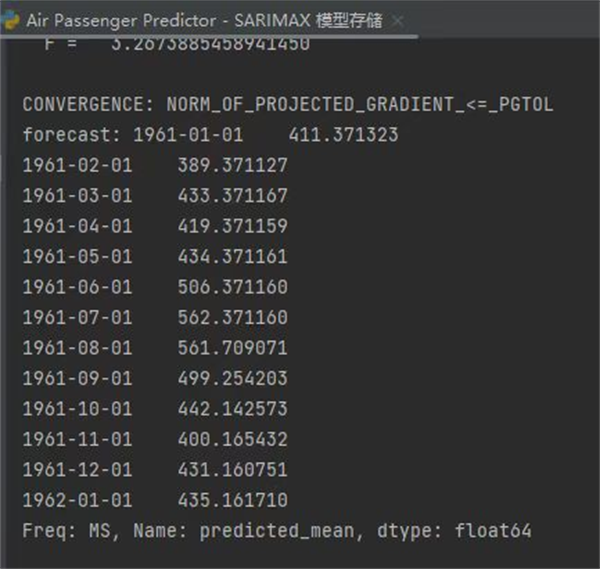Click the value 435.161710

232,500
